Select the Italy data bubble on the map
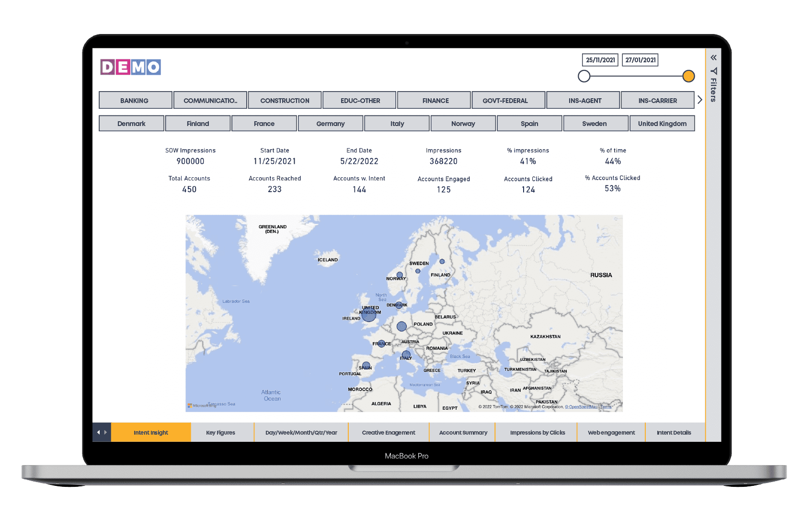 pos(406,355)
